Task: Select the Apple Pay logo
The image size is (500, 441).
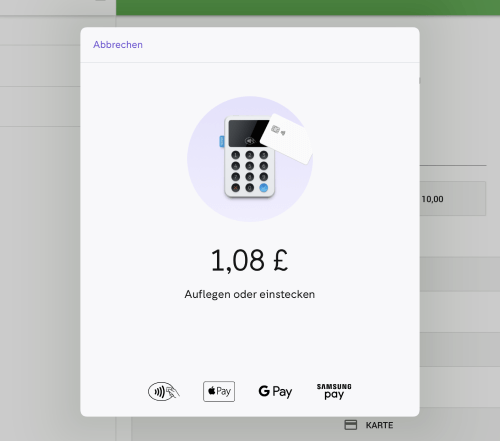Action: 219,391
